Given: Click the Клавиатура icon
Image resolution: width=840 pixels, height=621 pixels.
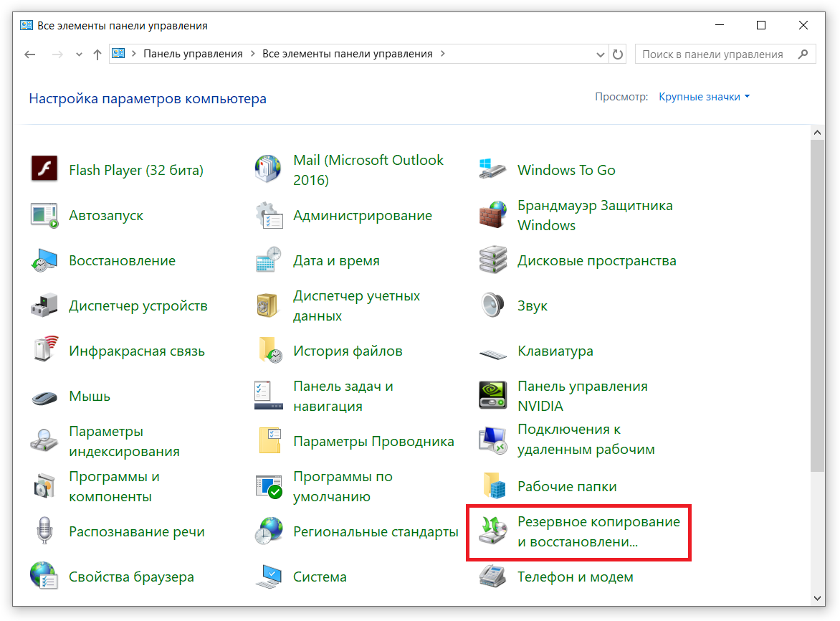Looking at the screenshot, I should [x=493, y=354].
